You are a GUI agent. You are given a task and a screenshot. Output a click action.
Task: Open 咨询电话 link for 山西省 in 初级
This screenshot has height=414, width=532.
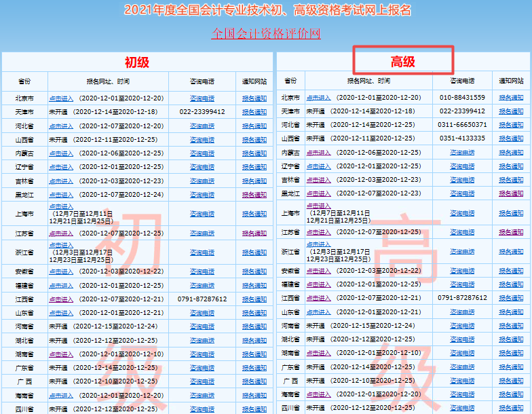202,140
